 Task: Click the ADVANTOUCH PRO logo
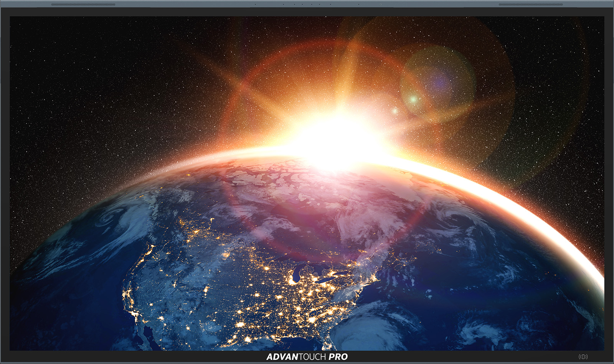coord(307,357)
